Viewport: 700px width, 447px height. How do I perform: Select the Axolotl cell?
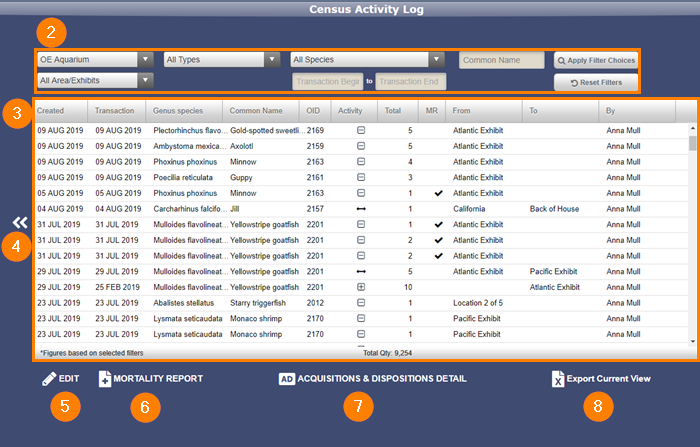tap(242, 146)
